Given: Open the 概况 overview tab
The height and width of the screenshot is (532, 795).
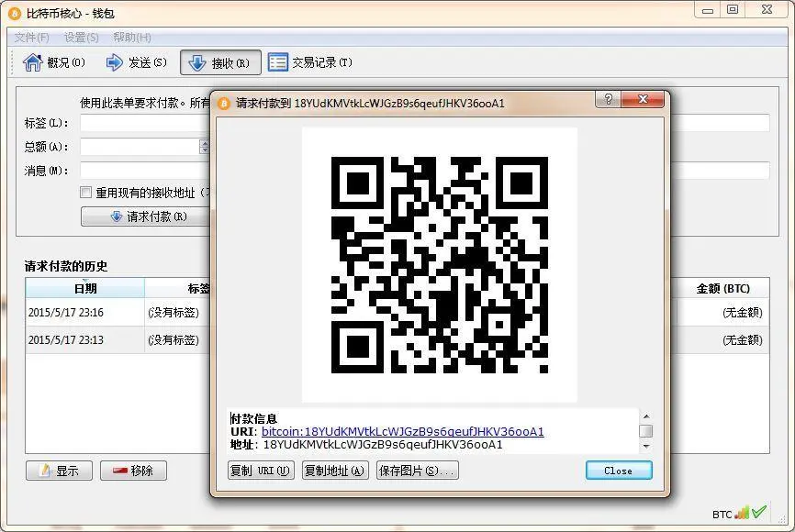Looking at the screenshot, I should pyautogui.click(x=54, y=62).
